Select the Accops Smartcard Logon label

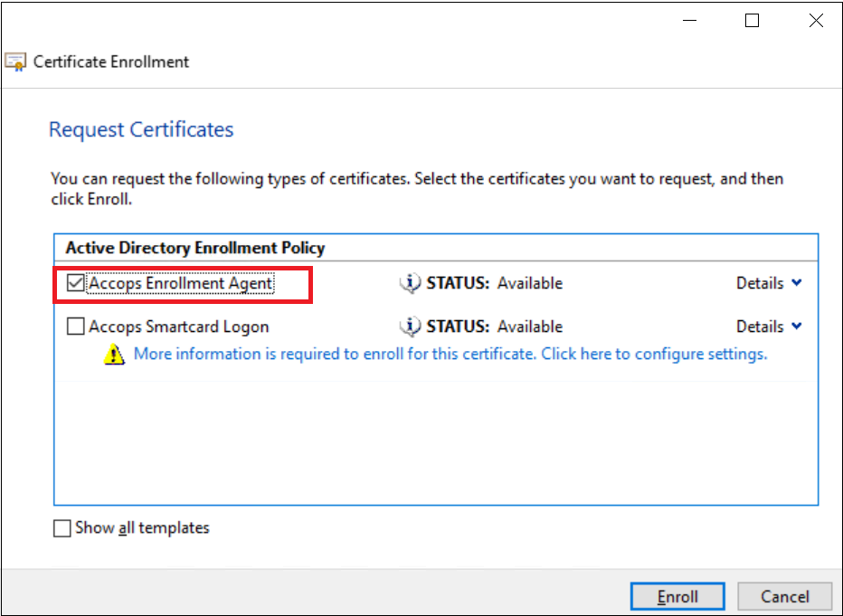(178, 327)
